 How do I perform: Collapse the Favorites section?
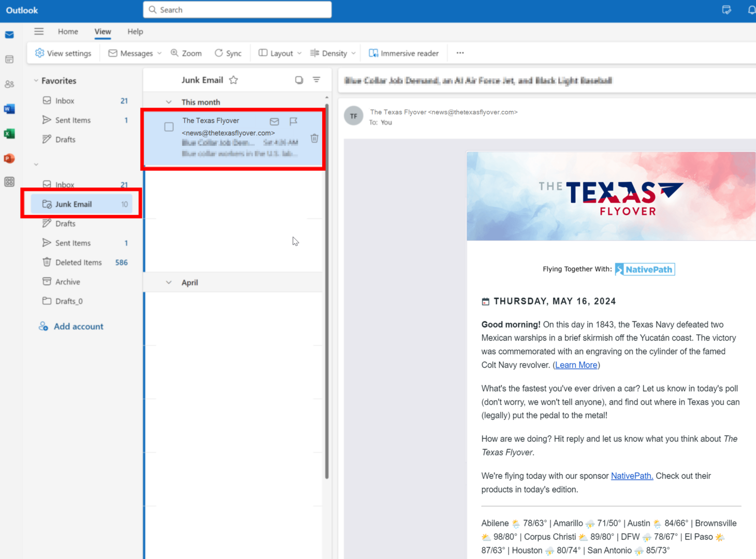click(36, 81)
